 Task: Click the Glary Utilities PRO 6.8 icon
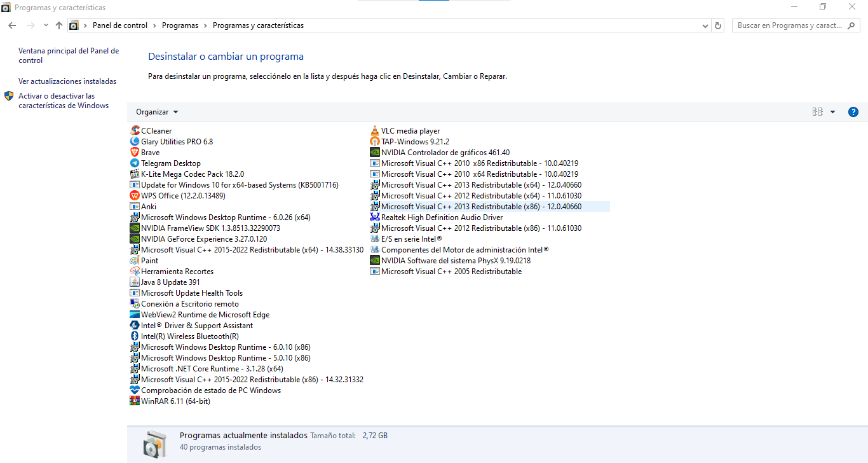[x=135, y=142]
